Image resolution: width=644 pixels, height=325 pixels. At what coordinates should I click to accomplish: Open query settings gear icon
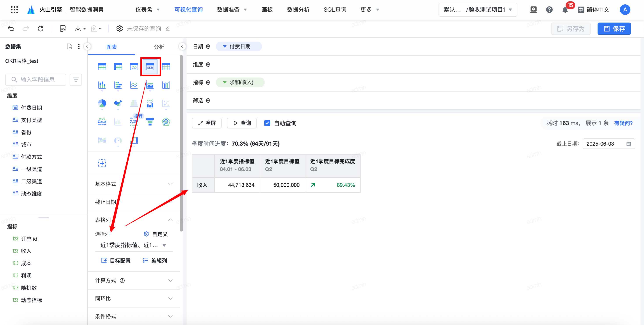[x=120, y=28]
